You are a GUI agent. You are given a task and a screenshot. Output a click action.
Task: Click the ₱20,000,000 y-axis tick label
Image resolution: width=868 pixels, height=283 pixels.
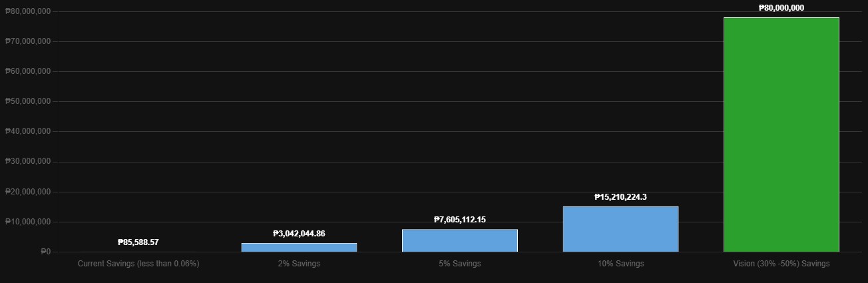[28, 192]
